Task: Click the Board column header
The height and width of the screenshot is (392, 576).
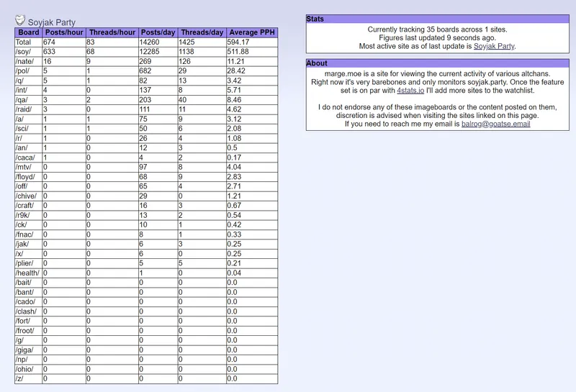Action: tap(29, 32)
